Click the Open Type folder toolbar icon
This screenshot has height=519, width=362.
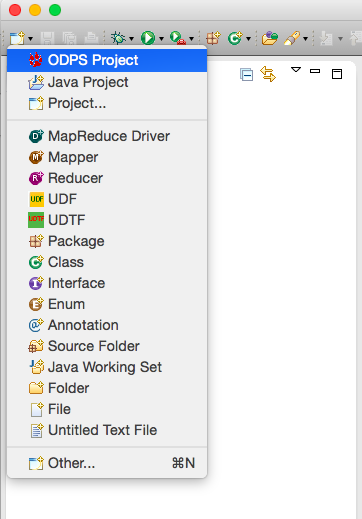(270, 38)
